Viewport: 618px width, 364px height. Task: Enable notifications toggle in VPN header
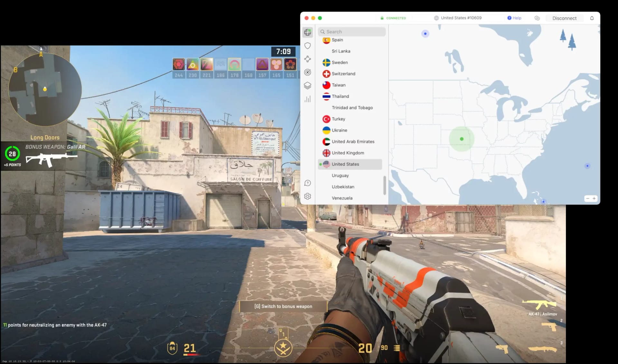tap(592, 18)
